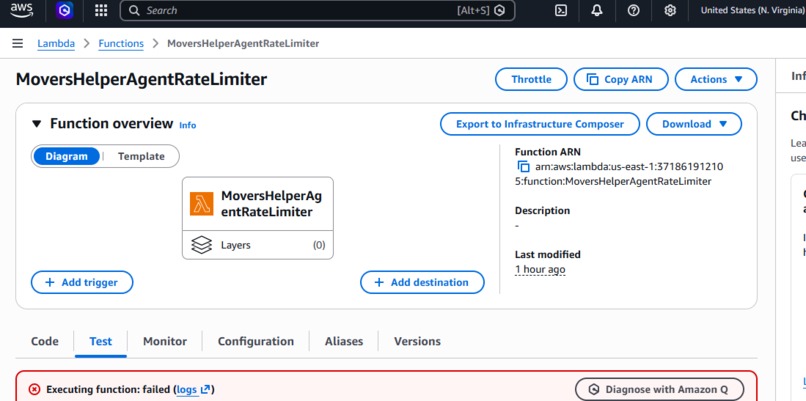
Task: Click the red error status icon
Action: pos(34,390)
